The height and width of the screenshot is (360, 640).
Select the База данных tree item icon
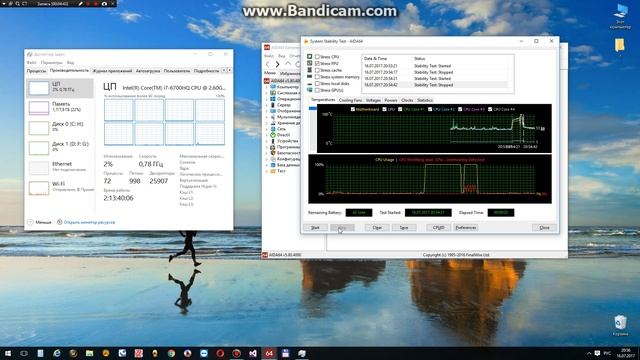coord(273,165)
